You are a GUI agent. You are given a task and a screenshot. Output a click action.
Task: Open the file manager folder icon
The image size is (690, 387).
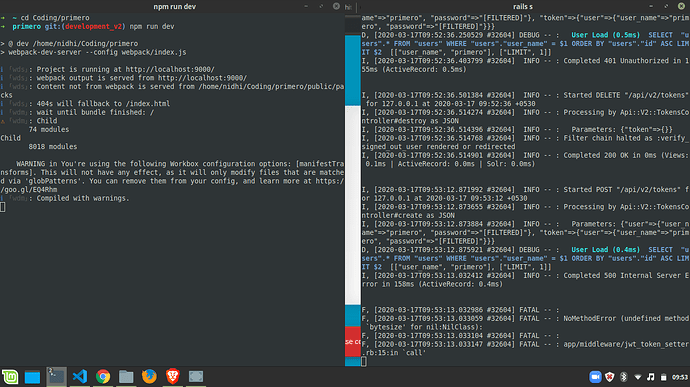pos(126,376)
